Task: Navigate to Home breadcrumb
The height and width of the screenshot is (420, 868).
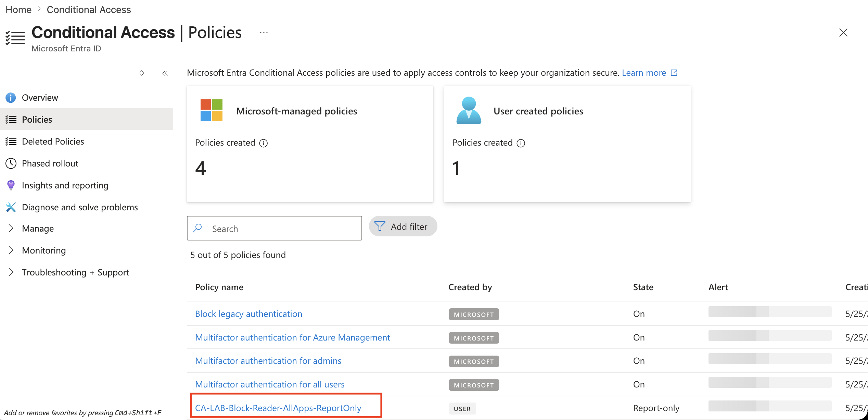Action: (18, 10)
